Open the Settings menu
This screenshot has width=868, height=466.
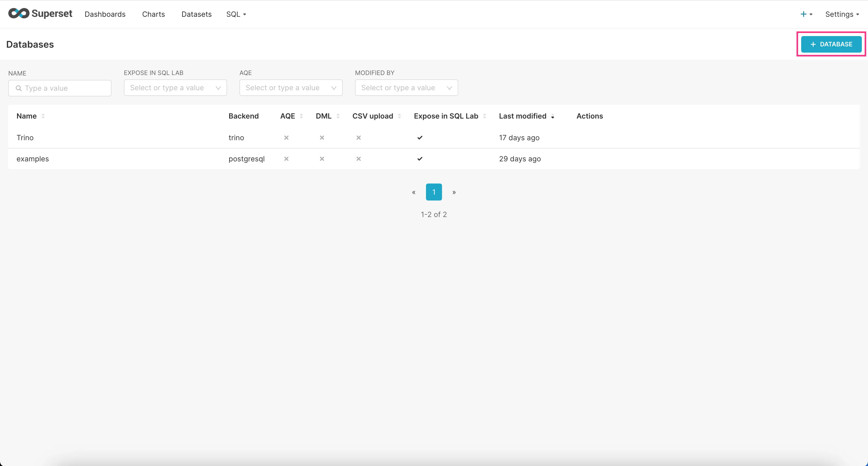pyautogui.click(x=840, y=14)
